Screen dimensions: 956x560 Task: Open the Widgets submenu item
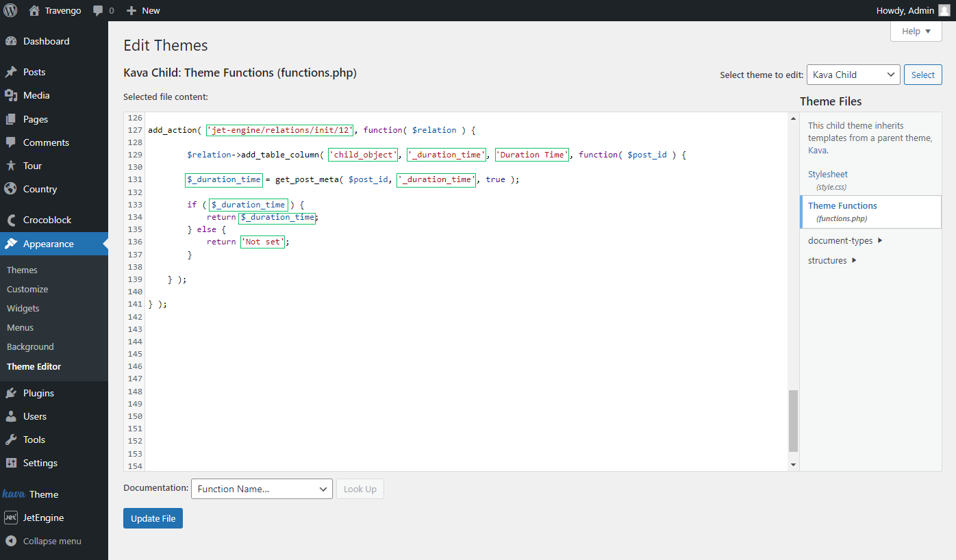[x=23, y=308]
